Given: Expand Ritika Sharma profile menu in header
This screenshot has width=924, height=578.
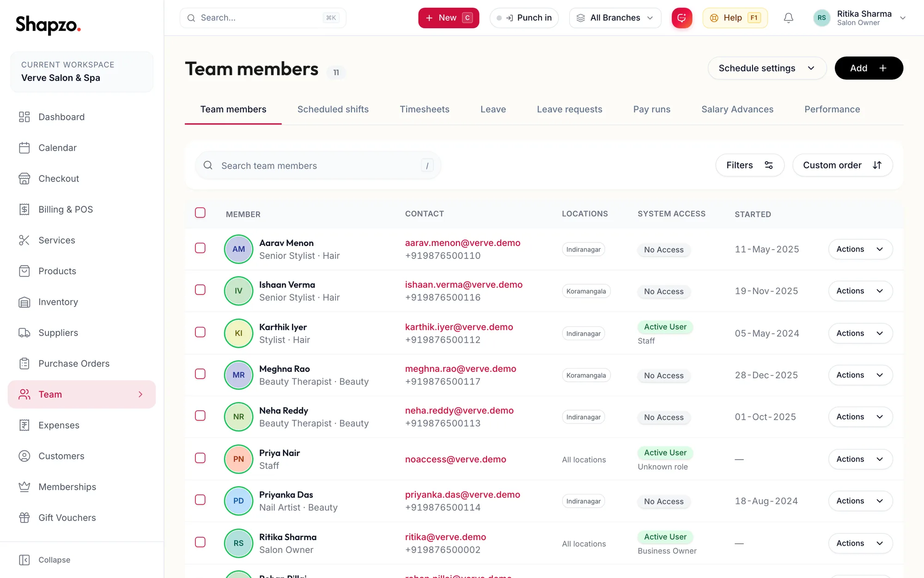Looking at the screenshot, I should coord(860,18).
